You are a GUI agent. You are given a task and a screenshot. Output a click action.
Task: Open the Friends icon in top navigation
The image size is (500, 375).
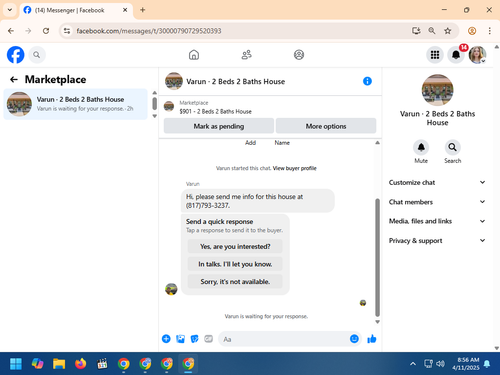pos(246,55)
